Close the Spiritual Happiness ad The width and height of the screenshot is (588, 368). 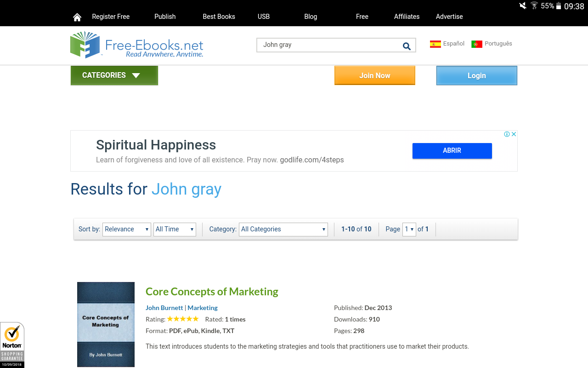point(514,134)
